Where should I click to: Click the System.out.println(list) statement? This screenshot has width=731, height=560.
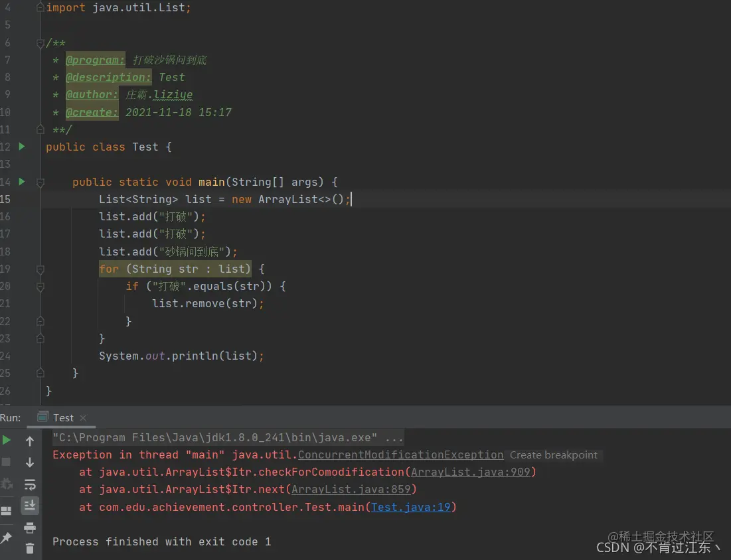pyautogui.click(x=181, y=356)
